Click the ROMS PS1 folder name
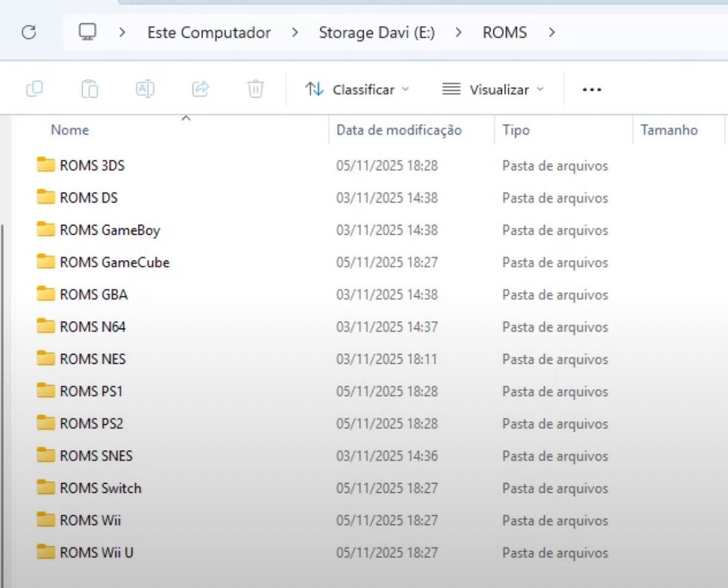Screen dimensions: 728x588 pos(91,392)
